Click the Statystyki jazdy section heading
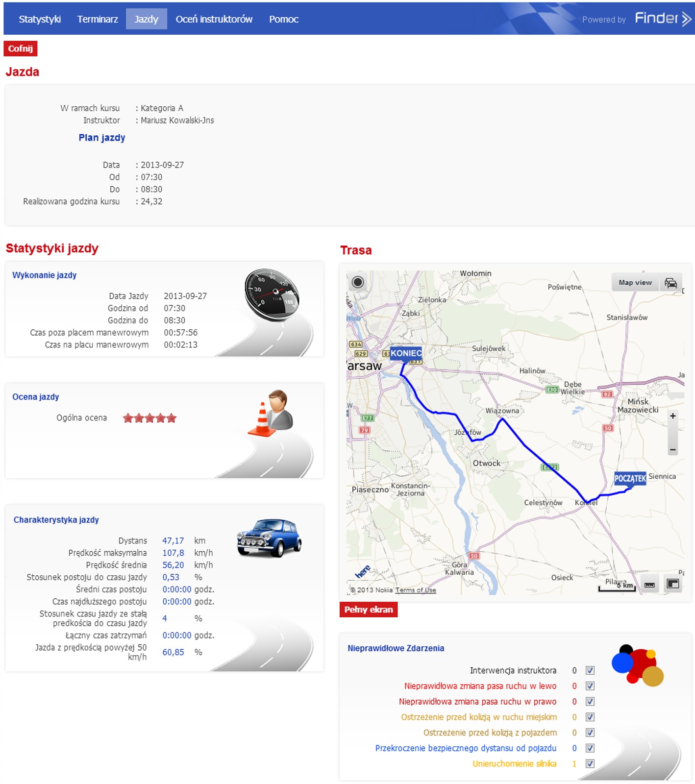This screenshot has width=695, height=784. (52, 248)
